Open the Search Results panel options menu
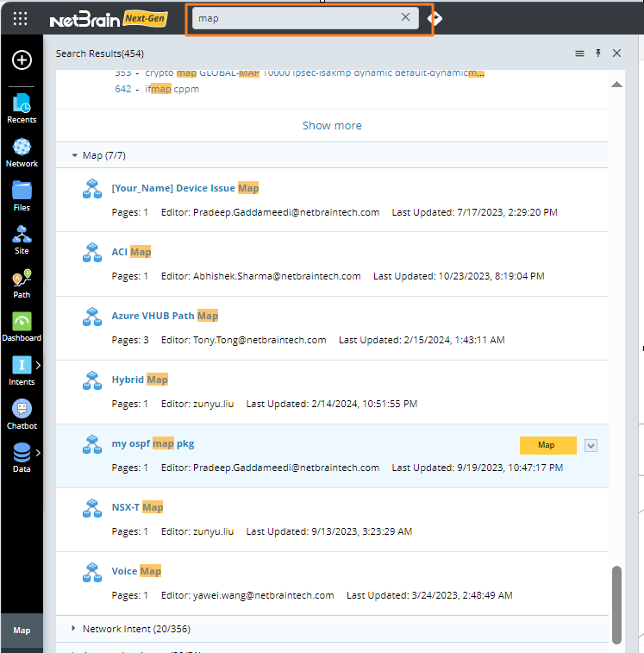Viewport: 644px width, 653px height. (579, 53)
